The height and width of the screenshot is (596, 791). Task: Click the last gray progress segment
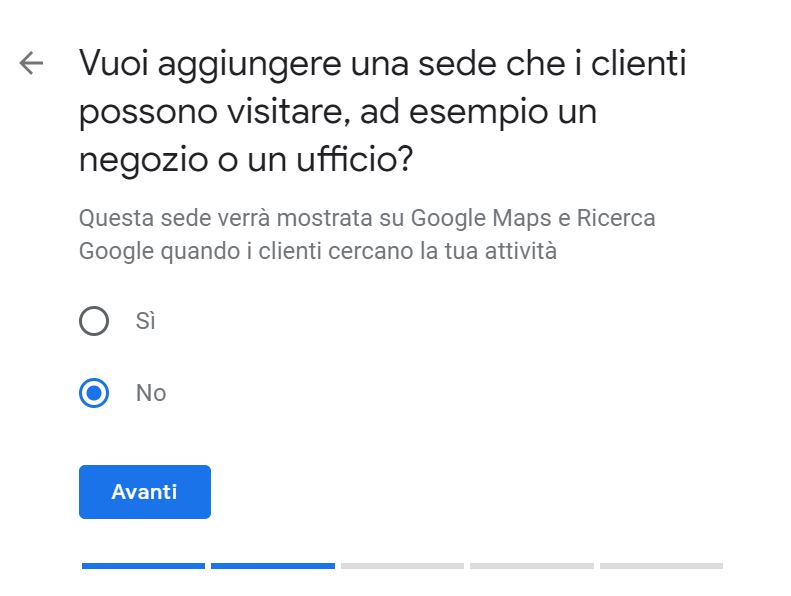point(661,566)
